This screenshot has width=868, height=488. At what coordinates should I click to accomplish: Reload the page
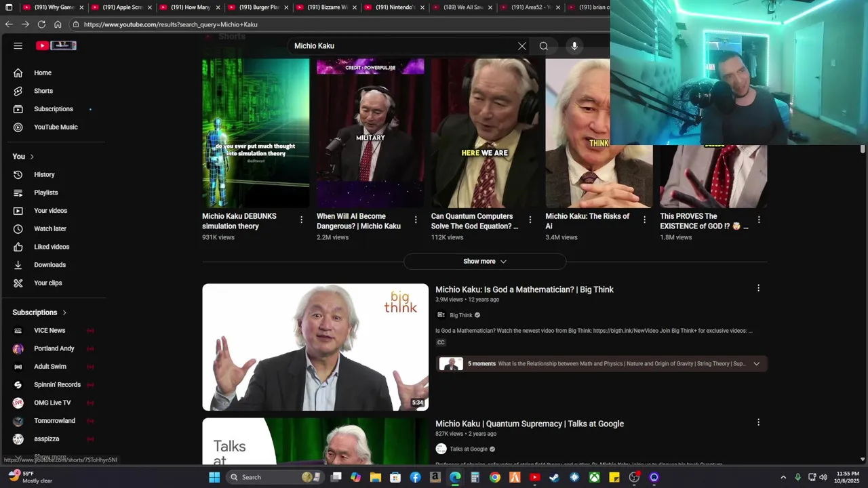[41, 24]
